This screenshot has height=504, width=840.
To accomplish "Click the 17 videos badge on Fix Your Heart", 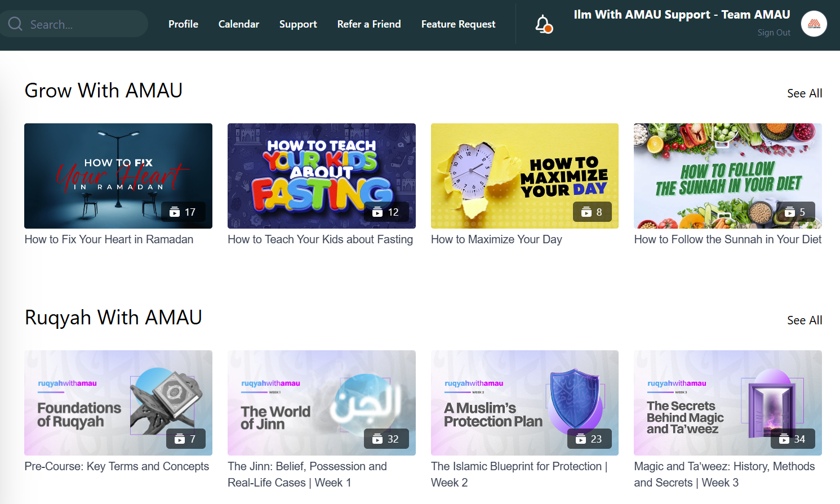I will (x=183, y=212).
